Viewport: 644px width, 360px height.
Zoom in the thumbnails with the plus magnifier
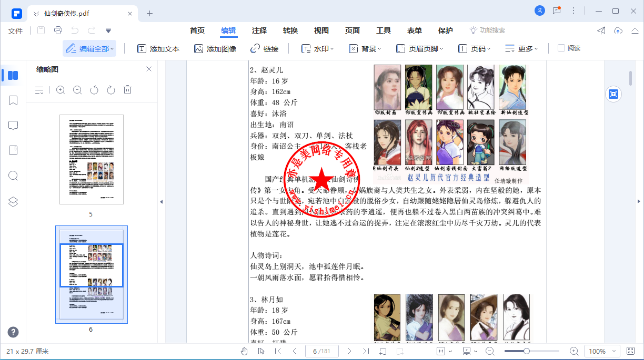point(61,90)
